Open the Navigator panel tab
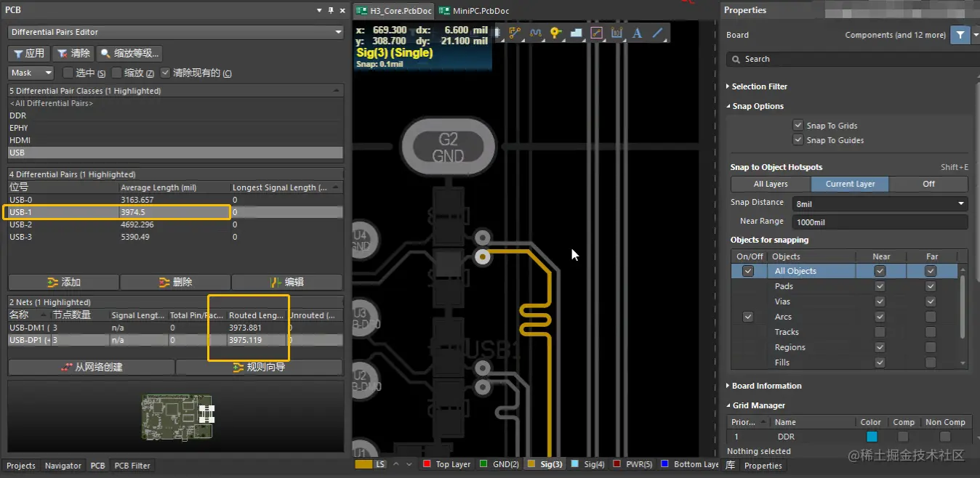Viewport: 980px width, 478px height. (63, 466)
